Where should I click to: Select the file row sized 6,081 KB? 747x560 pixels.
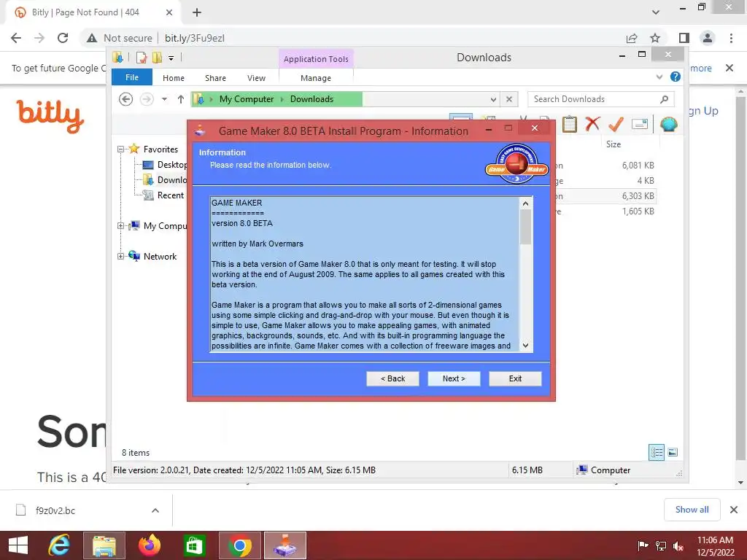pyautogui.click(x=605, y=166)
